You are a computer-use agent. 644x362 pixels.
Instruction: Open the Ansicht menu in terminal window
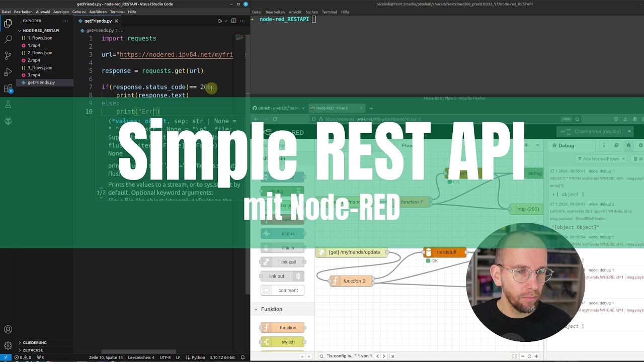[x=295, y=12]
